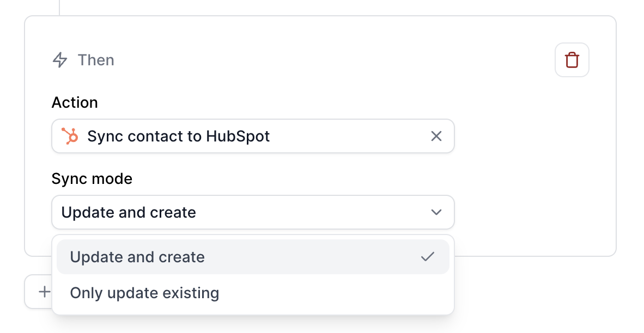644x333 pixels.
Task: Click the add step button behind dropdown
Action: (38, 292)
